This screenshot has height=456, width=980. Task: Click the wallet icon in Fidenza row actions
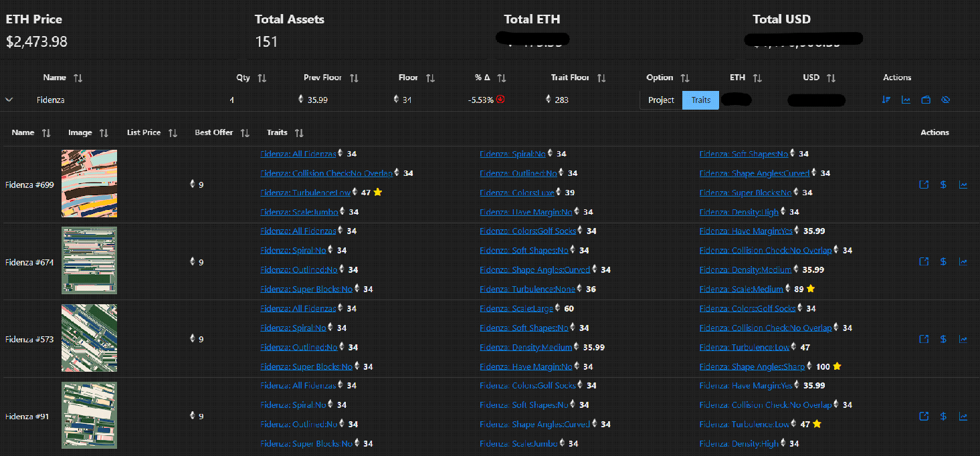pos(926,100)
